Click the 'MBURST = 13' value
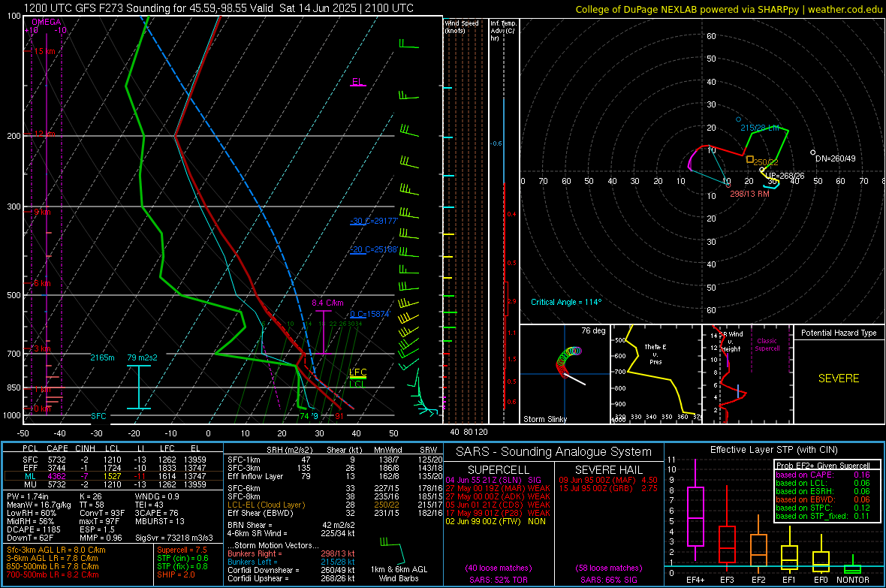 (160, 521)
